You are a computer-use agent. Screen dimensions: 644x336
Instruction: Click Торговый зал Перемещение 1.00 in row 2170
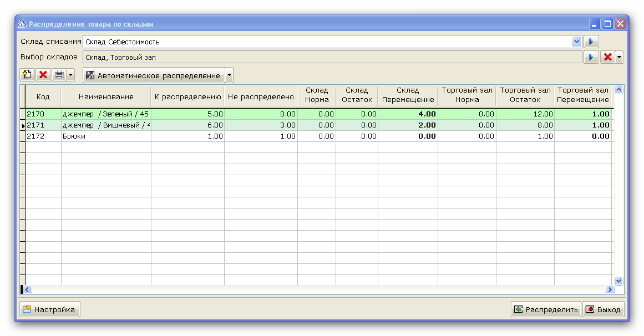tap(583, 114)
